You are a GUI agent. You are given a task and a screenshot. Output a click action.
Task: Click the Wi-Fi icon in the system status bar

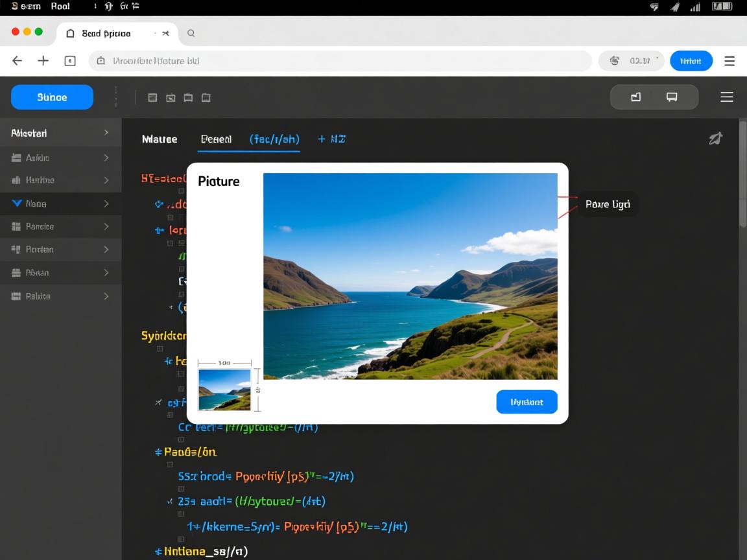click(654, 7)
